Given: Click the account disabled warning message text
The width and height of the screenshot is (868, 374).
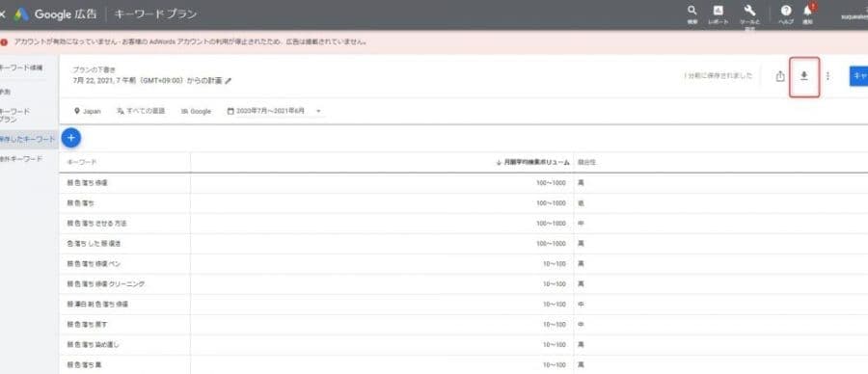Looking at the screenshot, I should [192, 42].
